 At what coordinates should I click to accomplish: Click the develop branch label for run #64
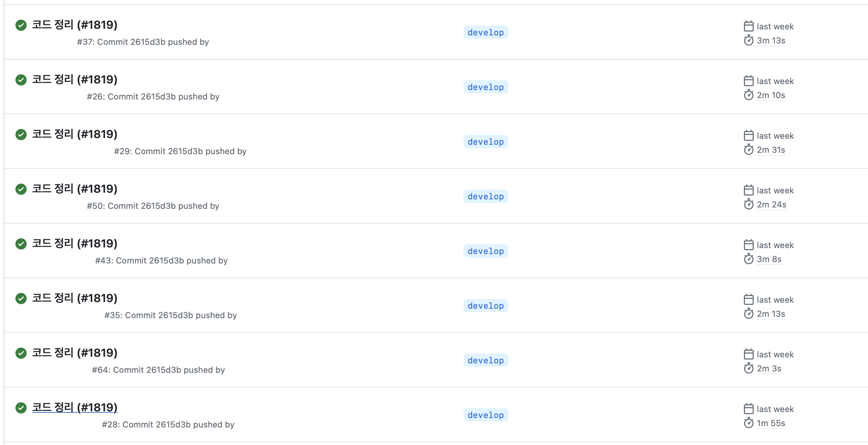pyautogui.click(x=486, y=361)
